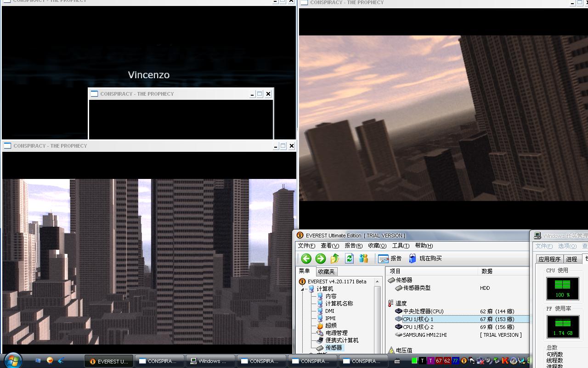Viewport: 588px width, 368px height.
Task: Switch to the 菜单 tab in EVEREST
Action: tap(305, 271)
